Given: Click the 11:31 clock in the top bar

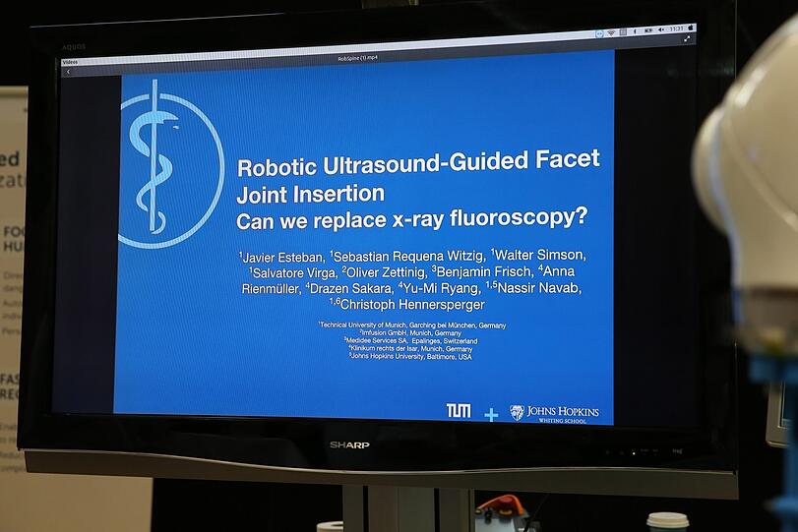Looking at the screenshot, I should (676, 29).
